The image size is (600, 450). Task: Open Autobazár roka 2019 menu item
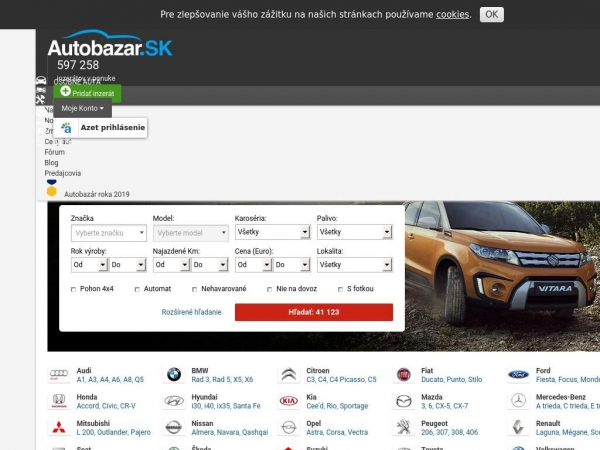(97, 194)
